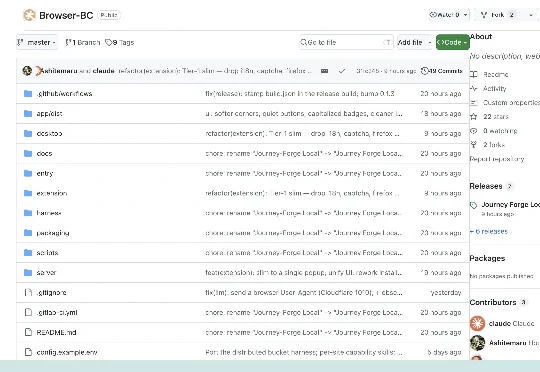This screenshot has height=372, width=540.
Task: Click the release tag icon in Releases
Action: pyautogui.click(x=474, y=206)
